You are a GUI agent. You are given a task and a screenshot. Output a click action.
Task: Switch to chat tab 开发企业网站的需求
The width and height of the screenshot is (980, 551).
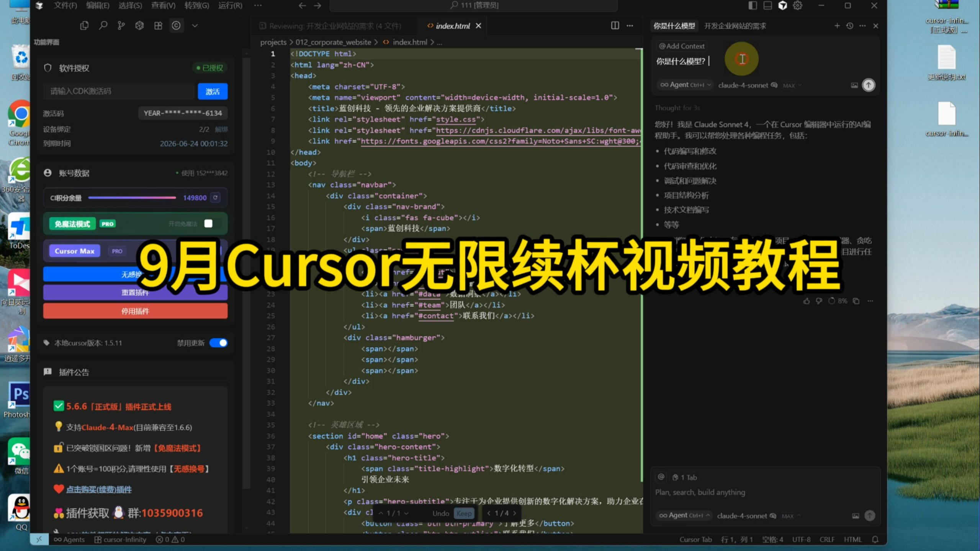[735, 26]
